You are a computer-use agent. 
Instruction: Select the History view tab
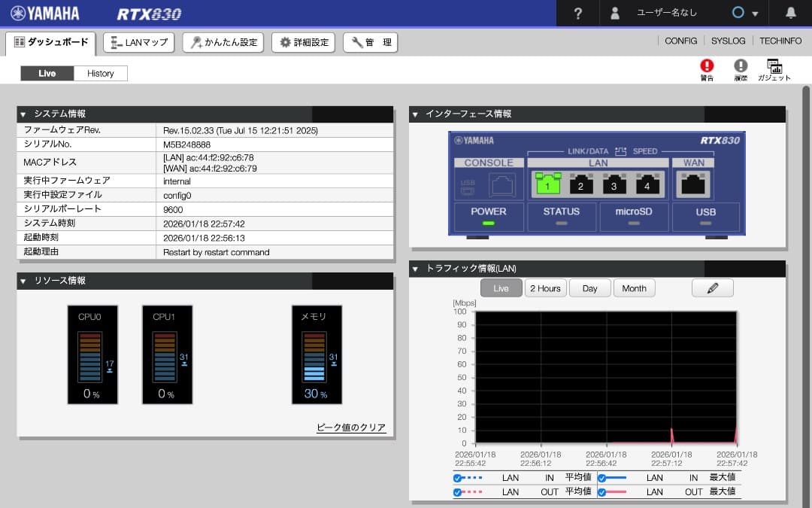click(101, 73)
